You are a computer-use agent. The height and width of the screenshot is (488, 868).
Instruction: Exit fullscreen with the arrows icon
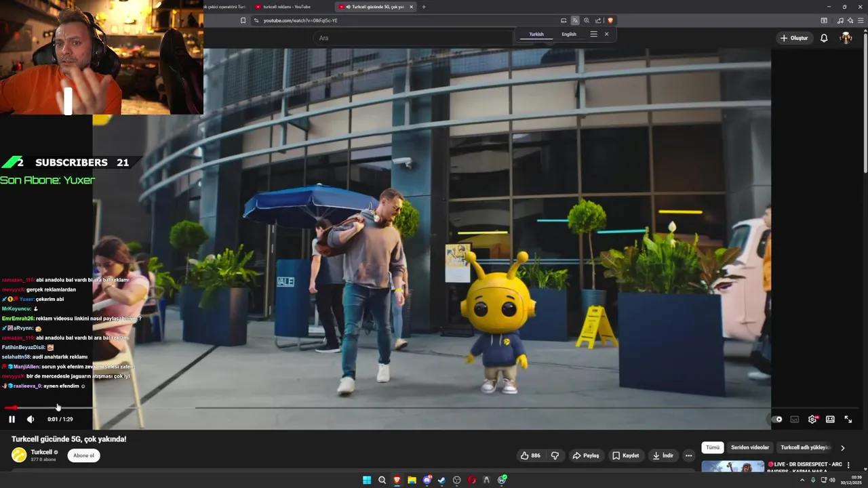coord(848,420)
